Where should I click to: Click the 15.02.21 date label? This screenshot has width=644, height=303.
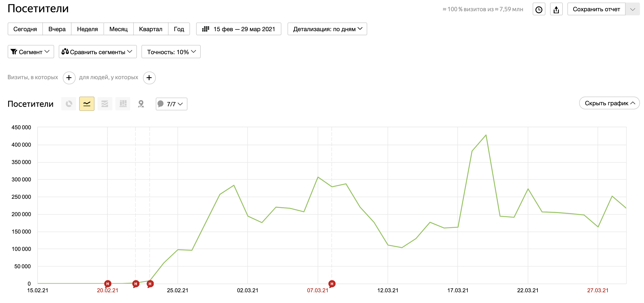(x=38, y=290)
